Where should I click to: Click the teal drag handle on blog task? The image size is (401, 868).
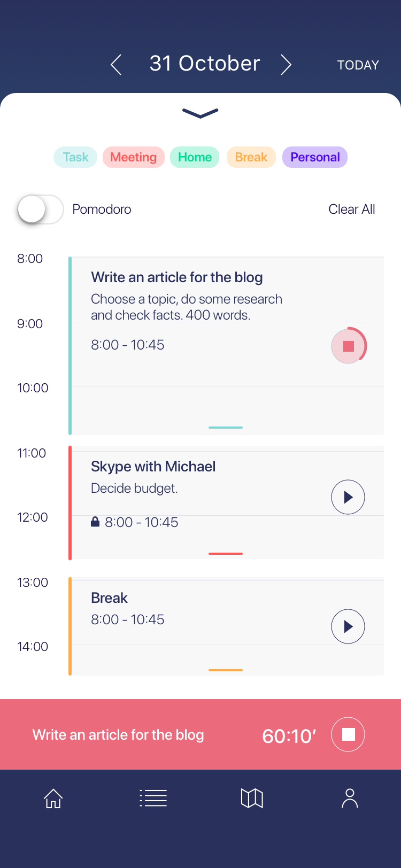tap(226, 428)
